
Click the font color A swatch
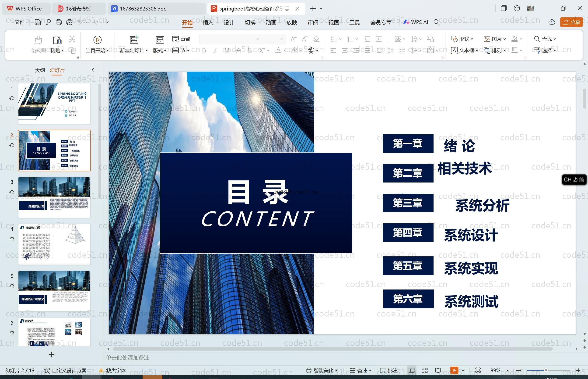[x=278, y=50]
